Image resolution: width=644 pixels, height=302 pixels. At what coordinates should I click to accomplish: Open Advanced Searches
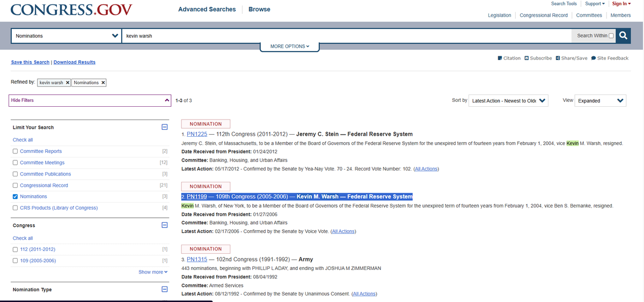[x=207, y=9]
